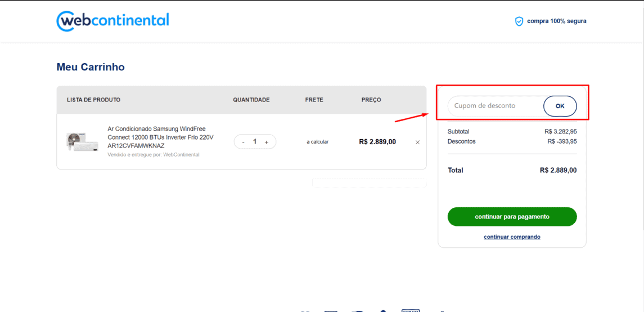Decrease quantity with the minus button
The height and width of the screenshot is (312, 644).
(x=243, y=142)
